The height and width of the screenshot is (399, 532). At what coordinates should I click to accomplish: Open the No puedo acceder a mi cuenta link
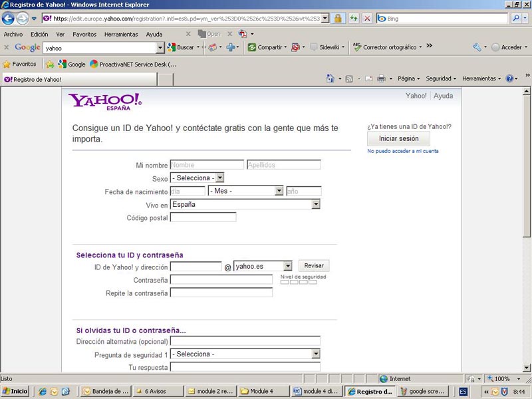tap(403, 151)
